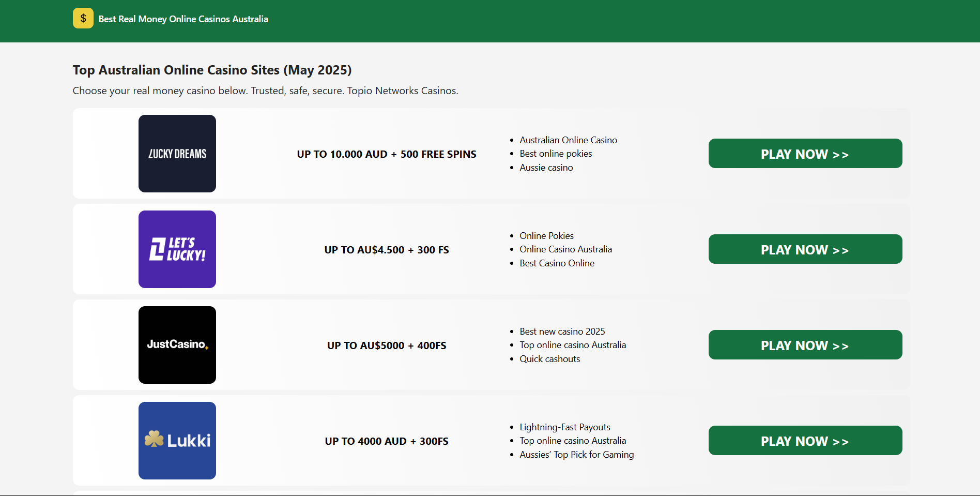Select the Online Pokies bullet item

[x=546, y=235]
